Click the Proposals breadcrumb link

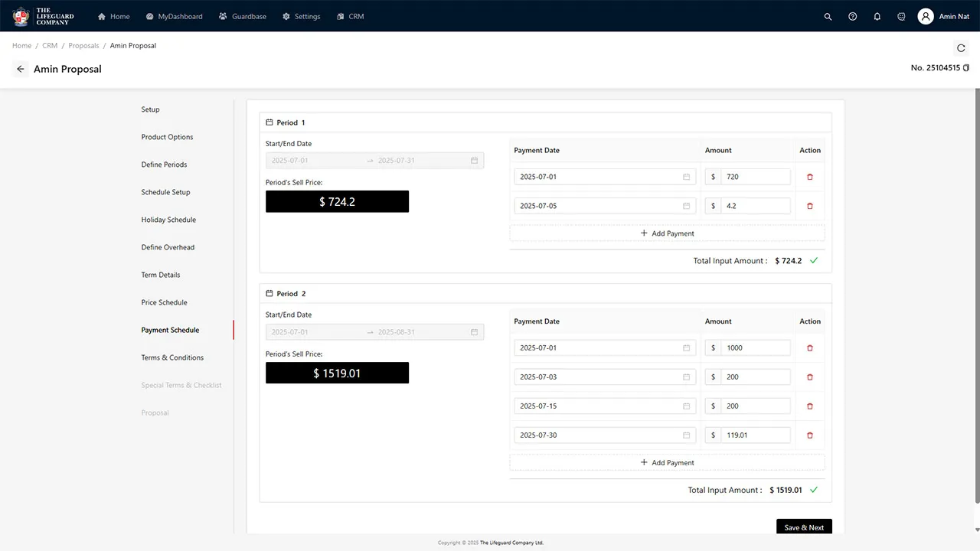pyautogui.click(x=83, y=46)
